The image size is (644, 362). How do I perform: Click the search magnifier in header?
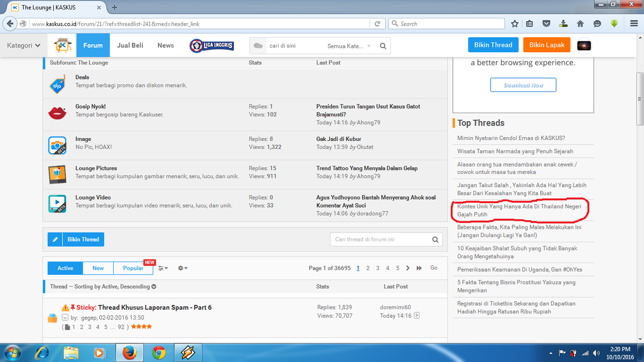tap(383, 46)
